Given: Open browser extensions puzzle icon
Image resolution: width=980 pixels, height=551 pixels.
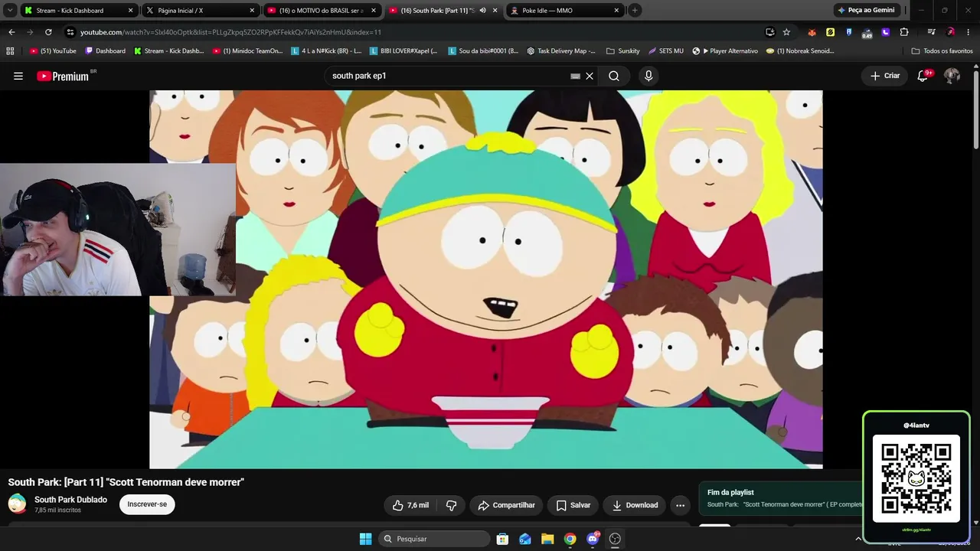Looking at the screenshot, I should click(904, 32).
